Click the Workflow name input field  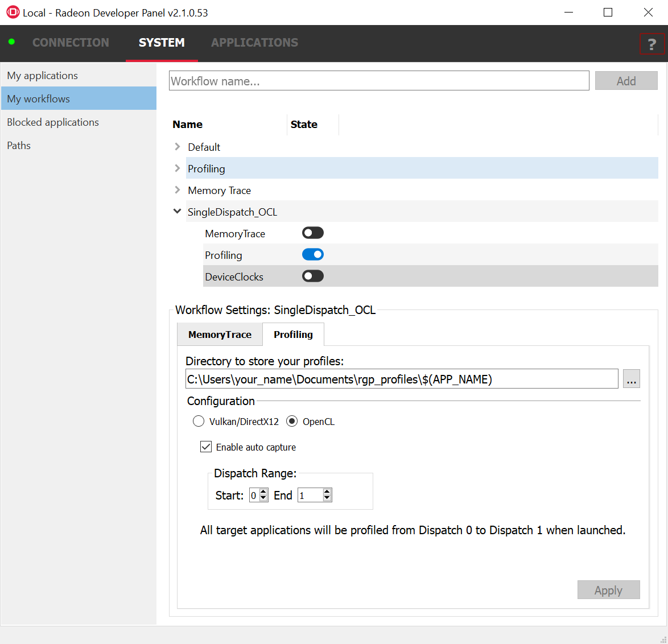(x=379, y=81)
